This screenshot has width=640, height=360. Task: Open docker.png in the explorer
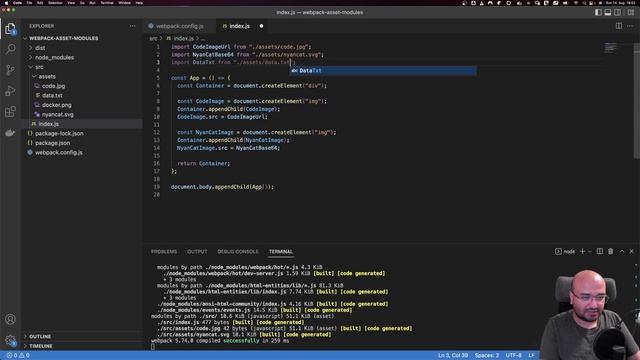coord(82,105)
